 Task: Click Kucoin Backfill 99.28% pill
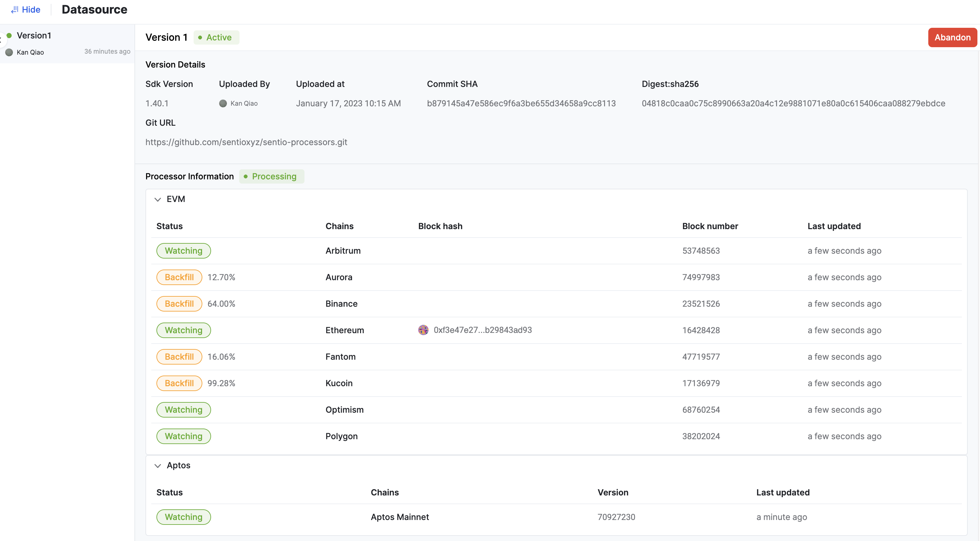click(x=179, y=383)
